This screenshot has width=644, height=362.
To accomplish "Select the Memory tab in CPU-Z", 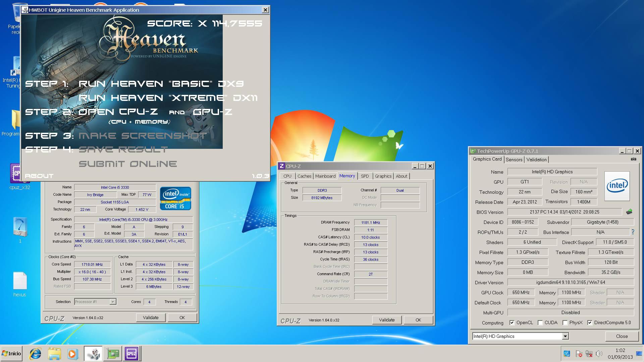I will click(x=347, y=176).
